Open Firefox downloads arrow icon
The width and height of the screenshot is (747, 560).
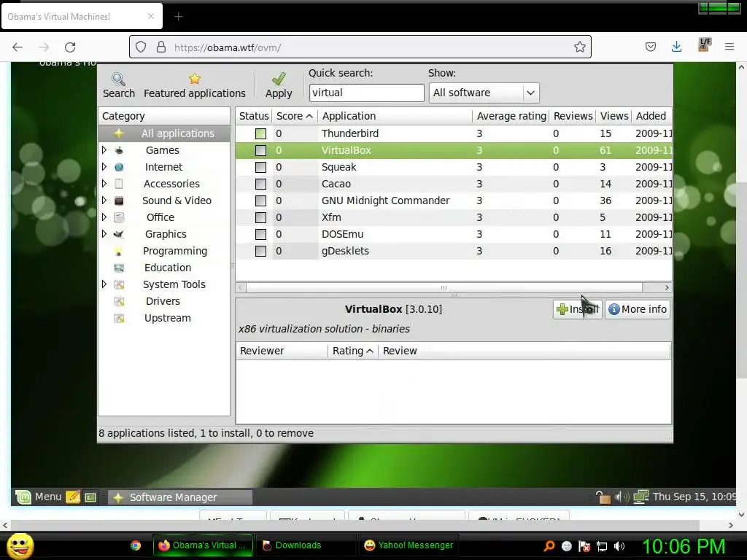coord(676,47)
